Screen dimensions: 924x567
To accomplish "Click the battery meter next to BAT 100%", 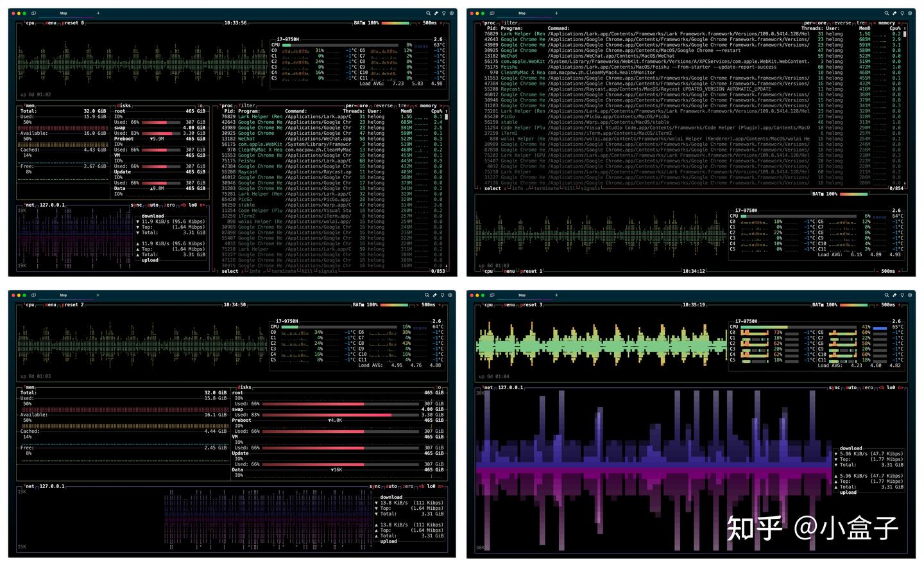I will click(396, 22).
